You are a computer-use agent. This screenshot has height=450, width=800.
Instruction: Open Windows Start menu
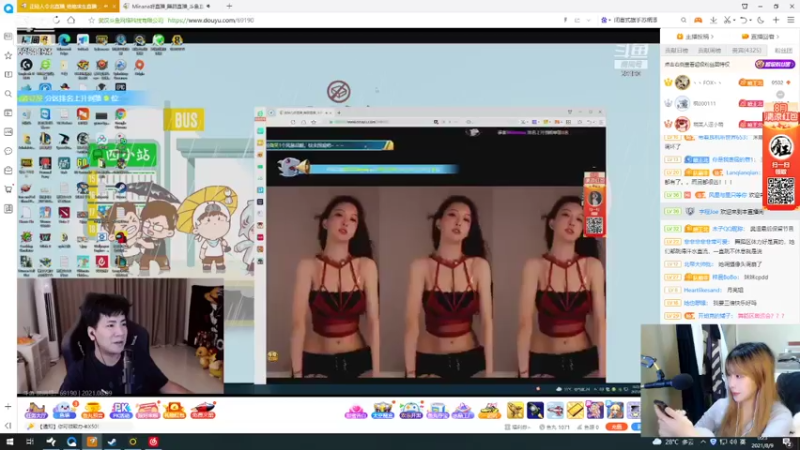9,442
